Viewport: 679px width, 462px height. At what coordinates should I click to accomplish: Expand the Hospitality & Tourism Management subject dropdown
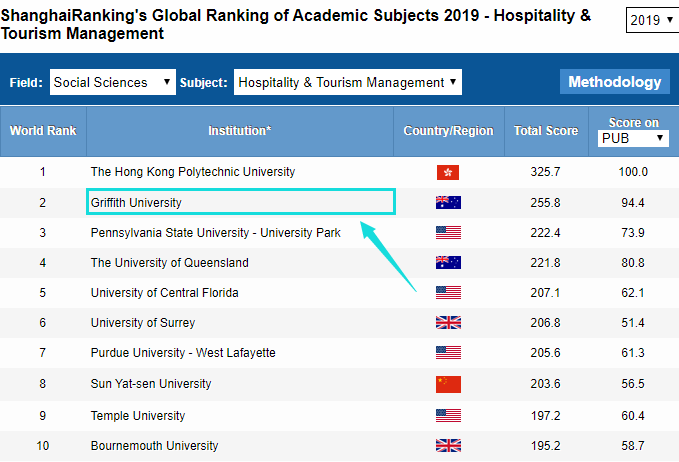(x=347, y=82)
